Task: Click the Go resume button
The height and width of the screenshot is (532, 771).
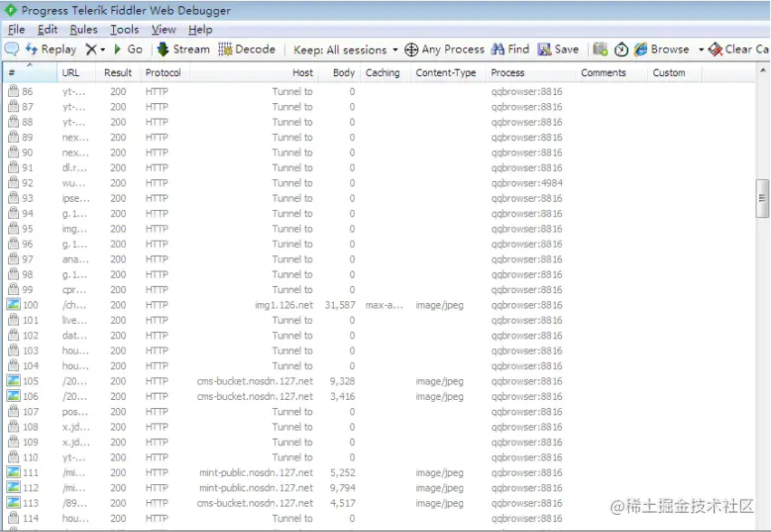Action: [128, 49]
